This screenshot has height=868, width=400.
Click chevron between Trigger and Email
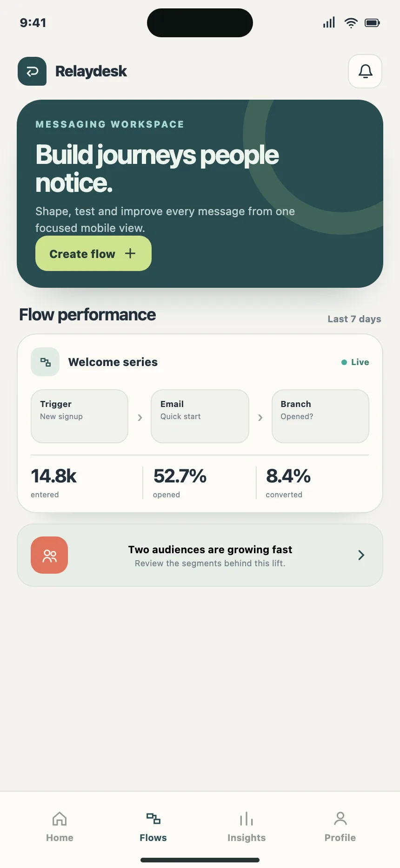(140, 418)
